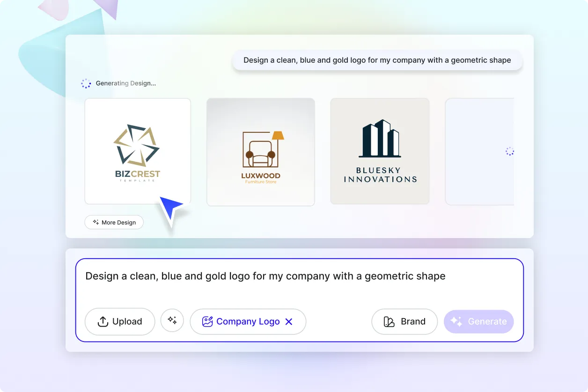
Task: Click the round sparkle enhance-prompt button
Action: 172,320
